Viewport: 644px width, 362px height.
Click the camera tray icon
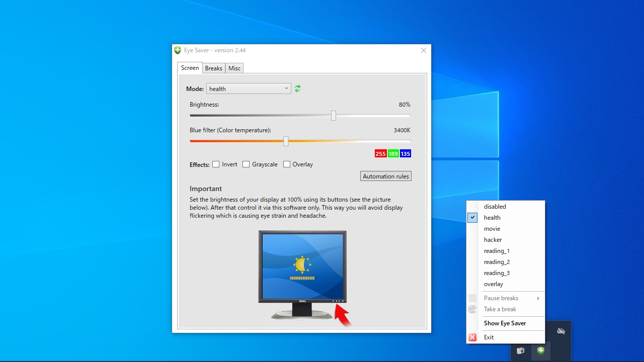[x=521, y=350]
